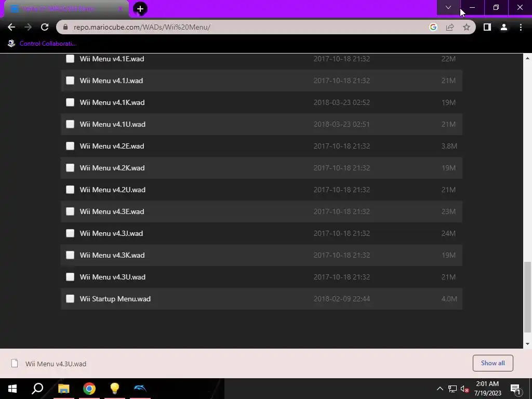Image resolution: width=532 pixels, height=399 pixels.
Task: Click the muted volume tray icon
Action: (465, 389)
